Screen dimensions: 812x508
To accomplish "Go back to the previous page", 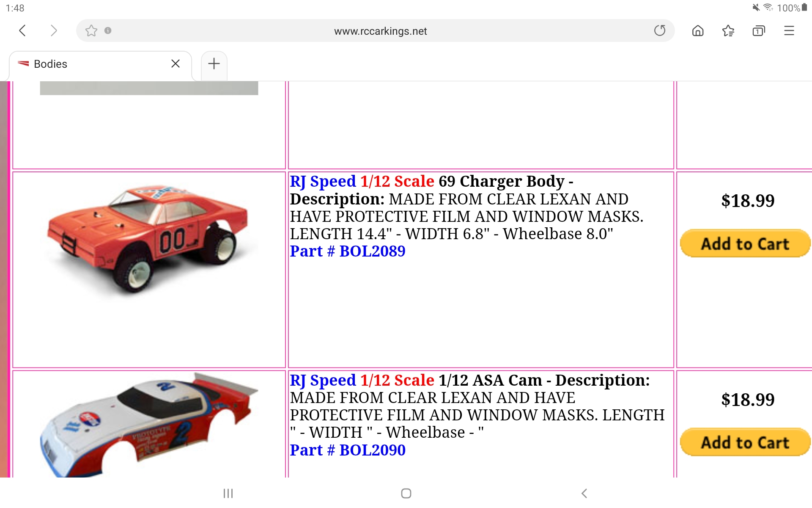I will [x=23, y=30].
